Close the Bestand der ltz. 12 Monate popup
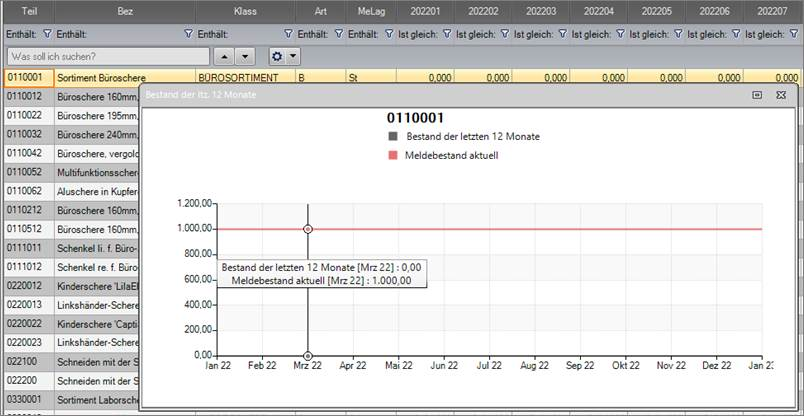This screenshot has width=804, height=416. (781, 95)
